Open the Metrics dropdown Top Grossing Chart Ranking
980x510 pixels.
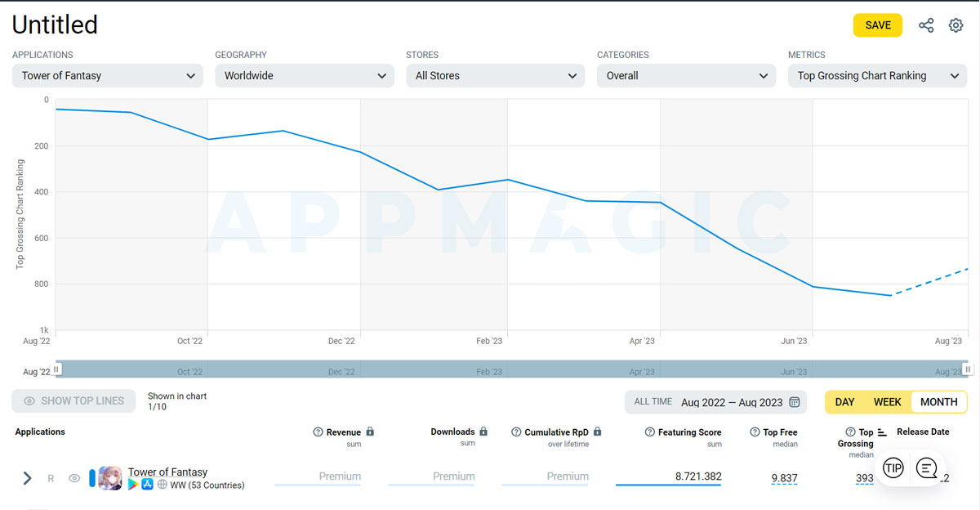[x=878, y=75]
